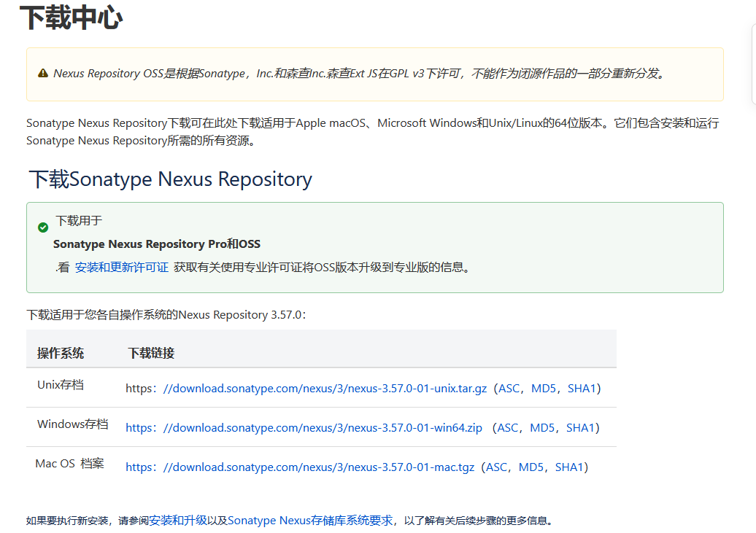Screen dimensions: 756x533
Task: Click the 下载Sonatype Nexus Repository section heading
Action: click(170, 179)
